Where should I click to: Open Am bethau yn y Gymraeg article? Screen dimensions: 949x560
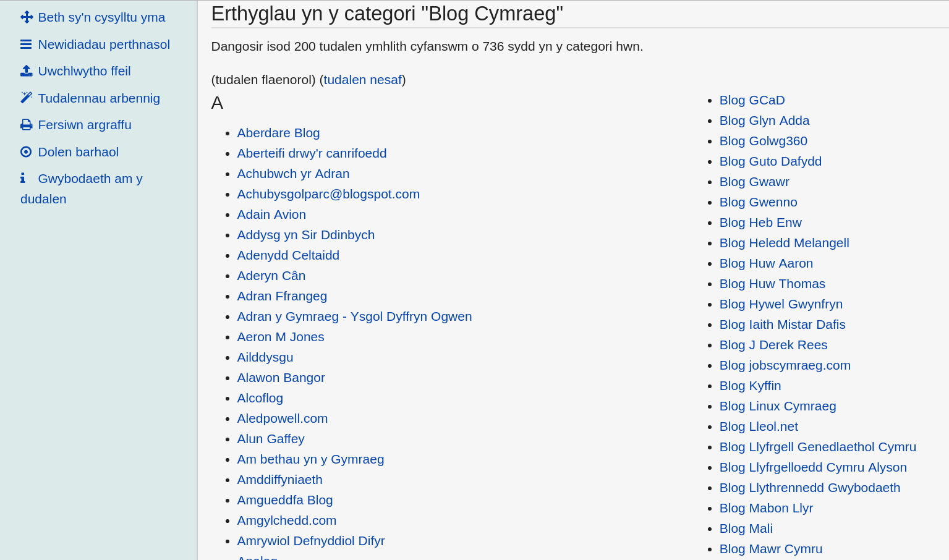pyautogui.click(x=310, y=459)
